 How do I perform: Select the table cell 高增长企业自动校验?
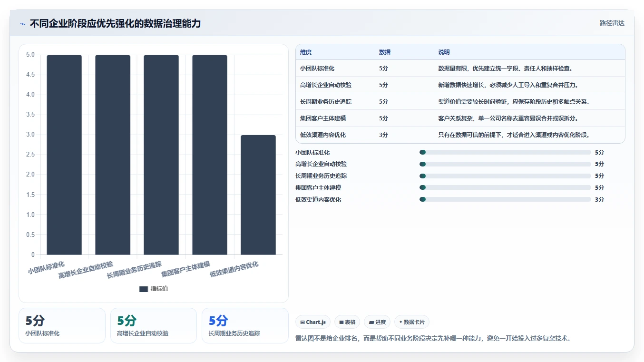326,85
